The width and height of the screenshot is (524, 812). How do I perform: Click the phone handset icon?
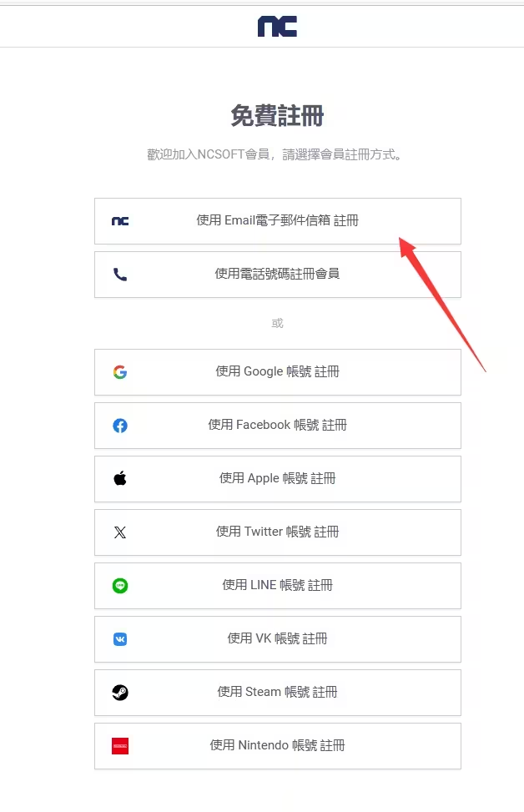click(x=120, y=275)
